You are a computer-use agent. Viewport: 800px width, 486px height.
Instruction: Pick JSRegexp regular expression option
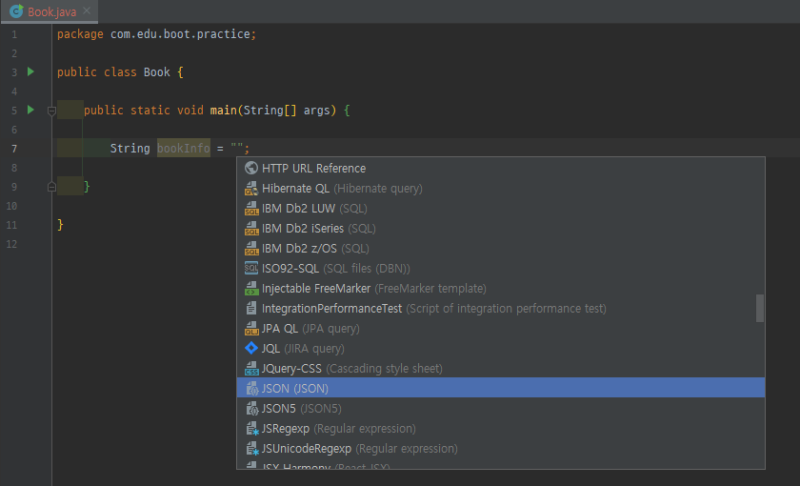point(501,428)
